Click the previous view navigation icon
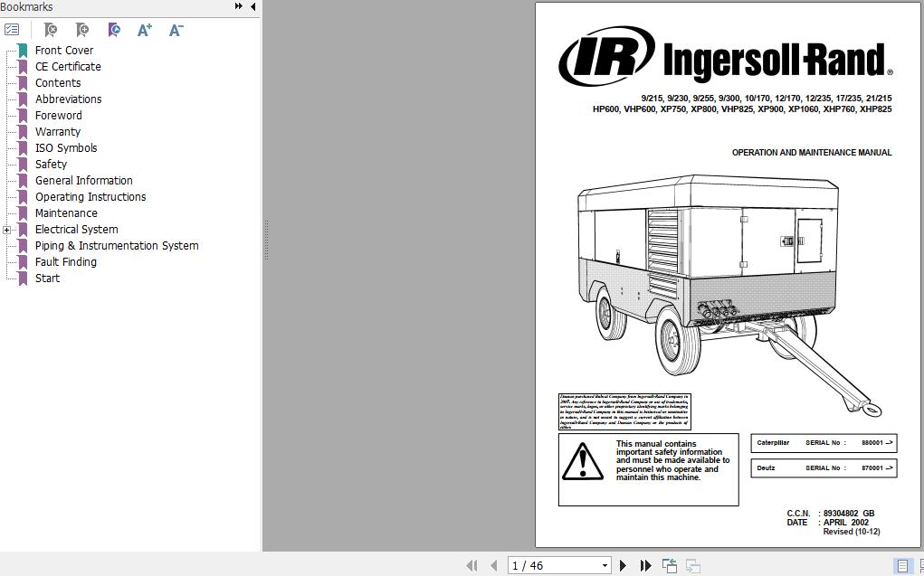Viewport: 924px width, 576px height. (x=670, y=565)
